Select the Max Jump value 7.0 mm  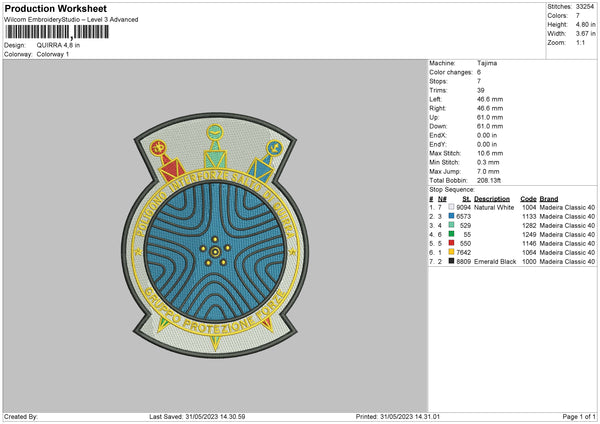click(x=488, y=171)
